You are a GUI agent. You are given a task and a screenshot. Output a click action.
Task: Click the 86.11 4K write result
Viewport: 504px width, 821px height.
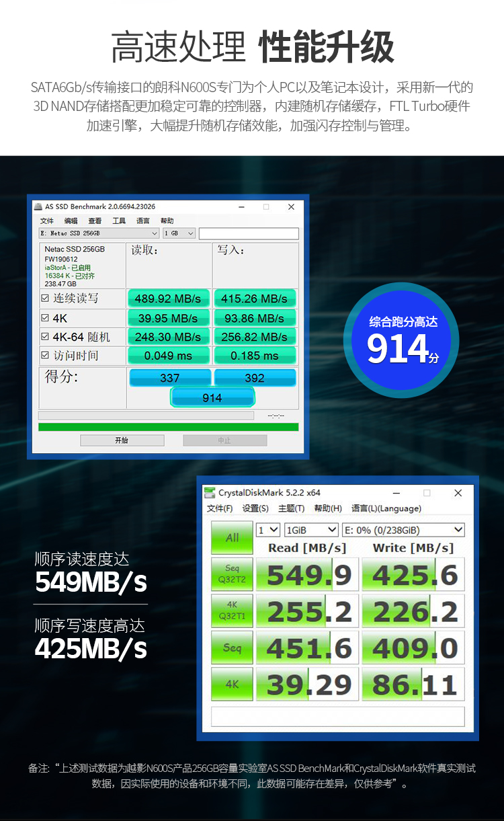(413, 685)
